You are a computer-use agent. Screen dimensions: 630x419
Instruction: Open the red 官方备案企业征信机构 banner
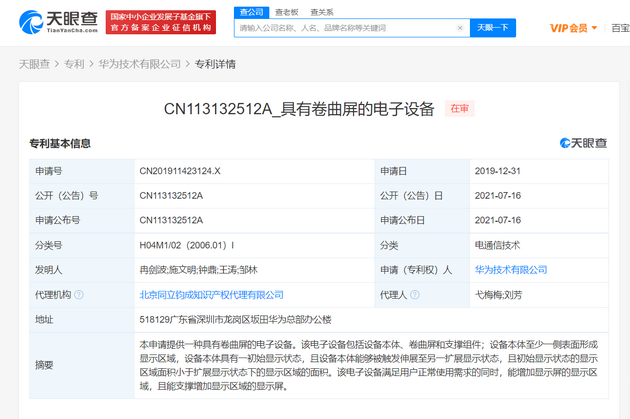click(161, 22)
